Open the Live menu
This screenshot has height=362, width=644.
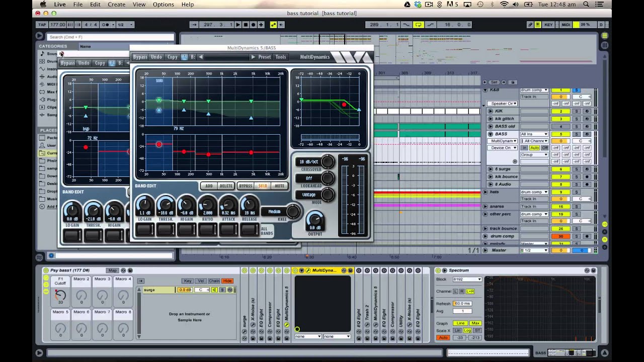click(x=59, y=5)
